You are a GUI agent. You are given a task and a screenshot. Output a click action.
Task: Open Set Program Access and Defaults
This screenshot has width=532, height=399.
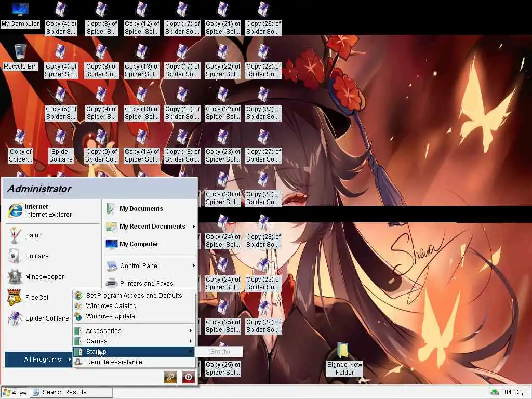(134, 296)
